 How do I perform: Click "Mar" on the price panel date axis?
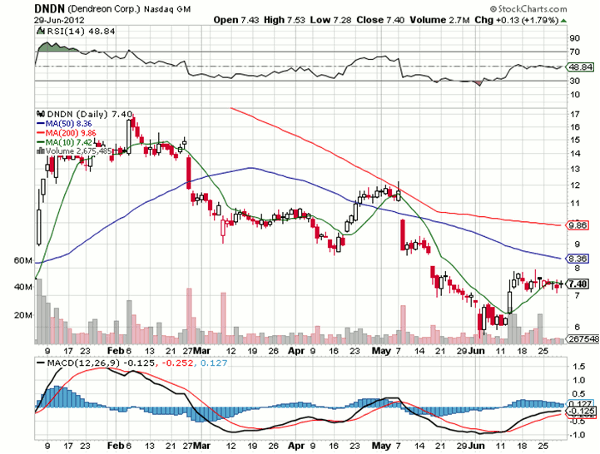[x=202, y=351]
